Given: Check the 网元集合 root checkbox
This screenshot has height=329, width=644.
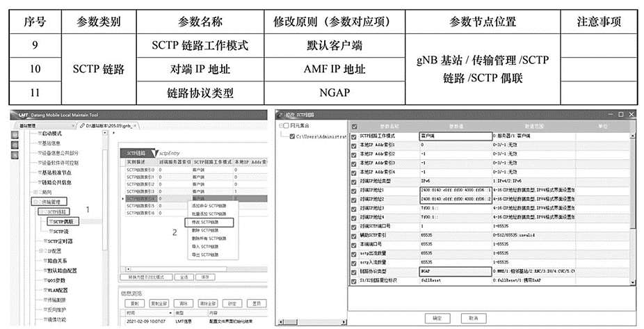Looking at the screenshot, I should tap(287, 126).
